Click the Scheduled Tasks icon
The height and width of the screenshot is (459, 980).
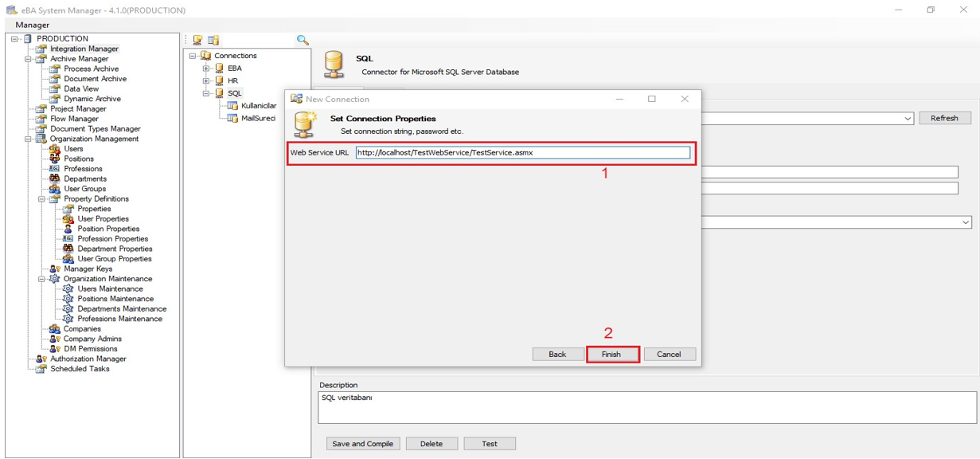point(41,369)
